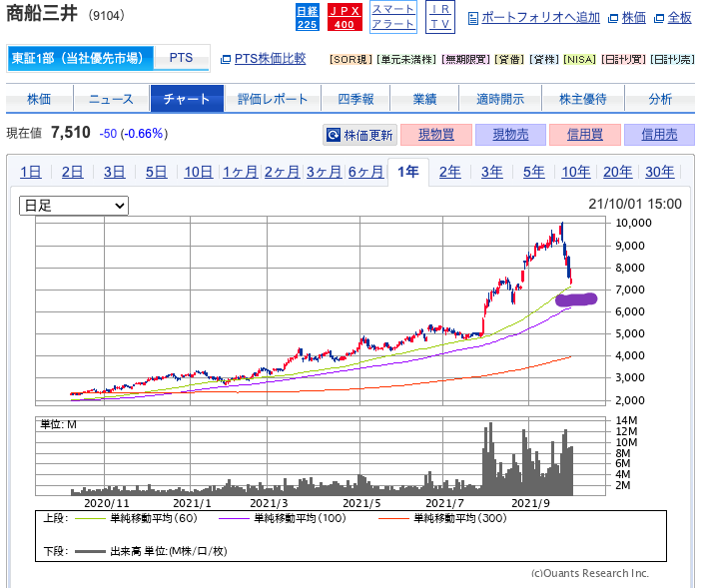Click gray 出来高 volume legend line
701x588 pixels.
coord(90,552)
